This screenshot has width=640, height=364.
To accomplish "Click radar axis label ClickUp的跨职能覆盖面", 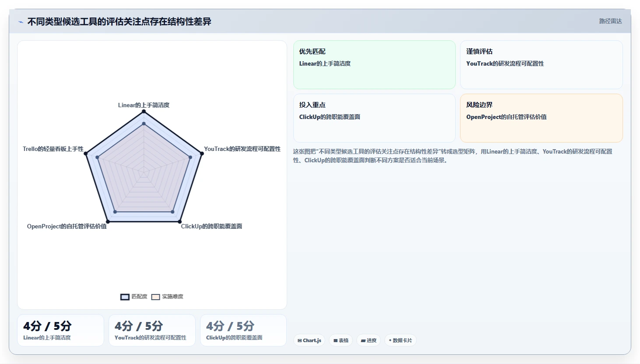I will click(x=211, y=226).
